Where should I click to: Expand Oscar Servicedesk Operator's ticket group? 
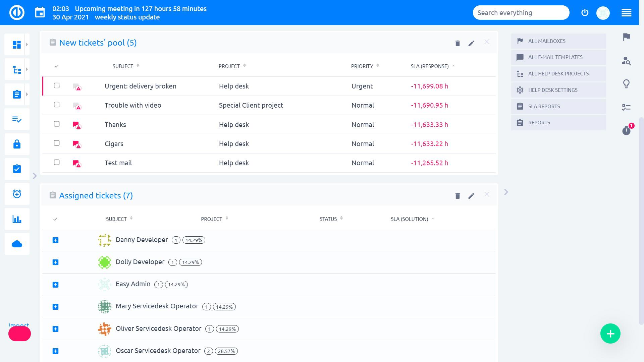coord(56,351)
